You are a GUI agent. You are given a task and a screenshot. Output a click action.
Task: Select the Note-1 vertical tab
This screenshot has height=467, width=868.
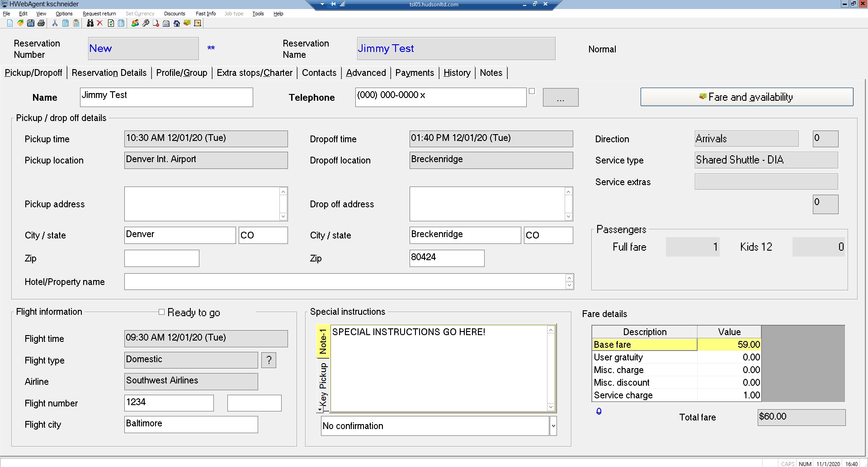click(x=323, y=341)
